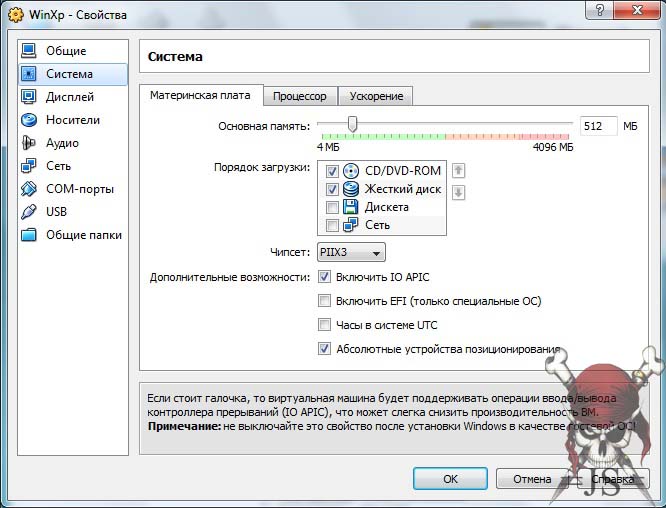Enable Дискета boot checkbox
Image resolution: width=666 pixels, height=508 pixels.
[x=332, y=207]
